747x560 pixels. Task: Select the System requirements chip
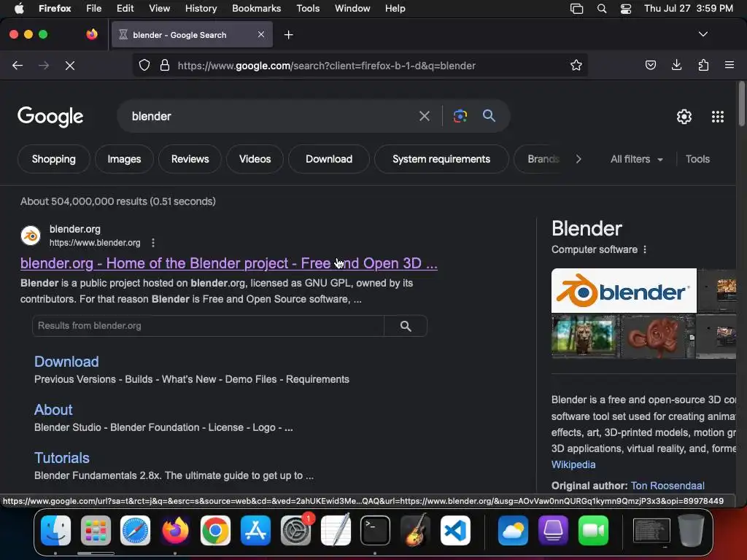[441, 159]
